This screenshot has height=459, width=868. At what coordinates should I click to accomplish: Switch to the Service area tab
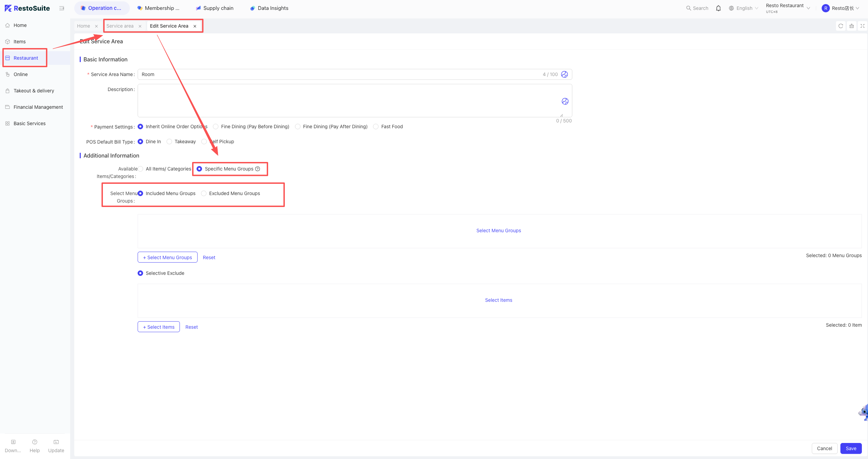120,26
